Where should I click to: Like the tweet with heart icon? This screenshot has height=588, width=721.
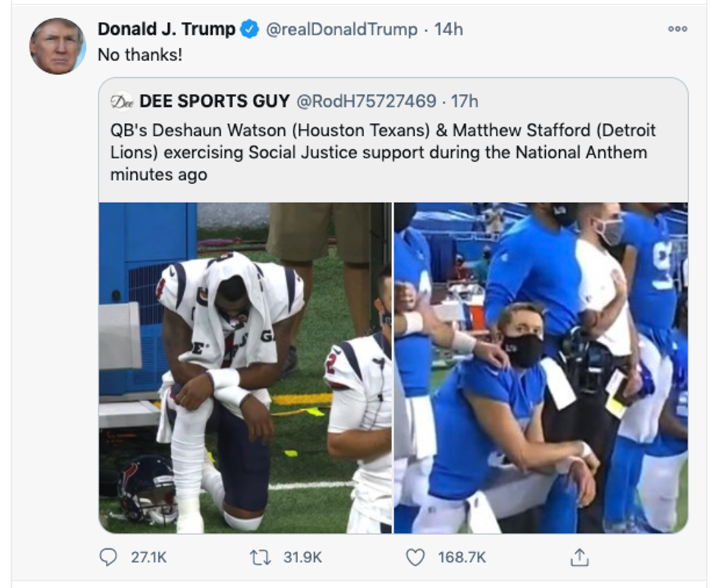point(416,557)
